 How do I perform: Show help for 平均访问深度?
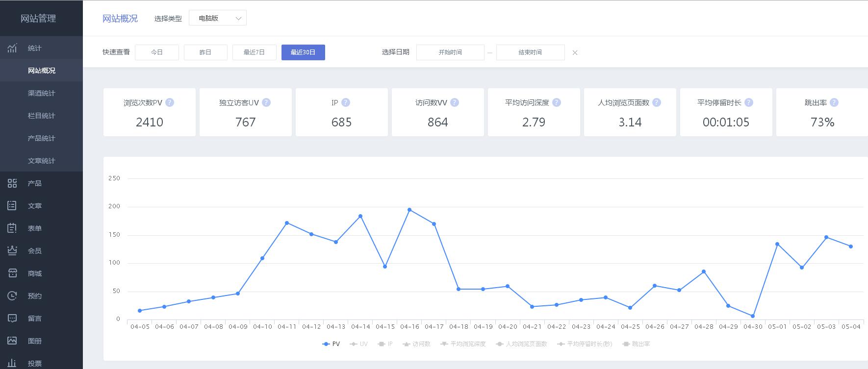[x=557, y=102]
